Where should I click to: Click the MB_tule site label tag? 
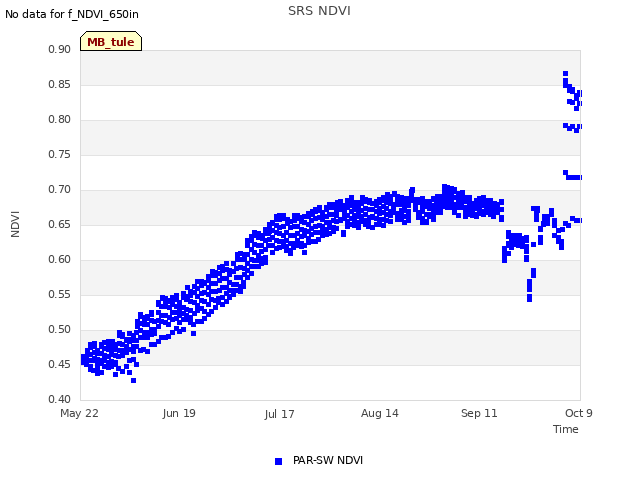coord(111,41)
